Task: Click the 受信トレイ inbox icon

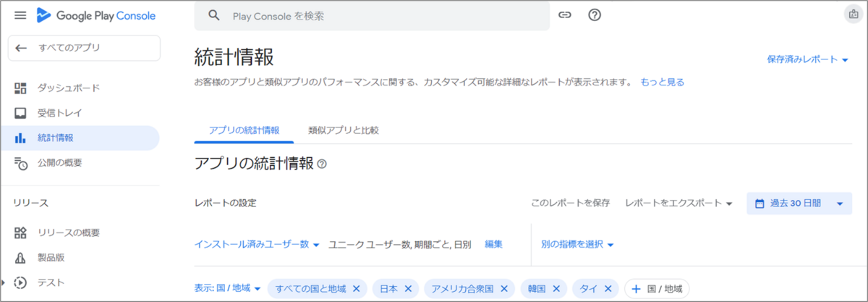Action: pyautogui.click(x=21, y=113)
